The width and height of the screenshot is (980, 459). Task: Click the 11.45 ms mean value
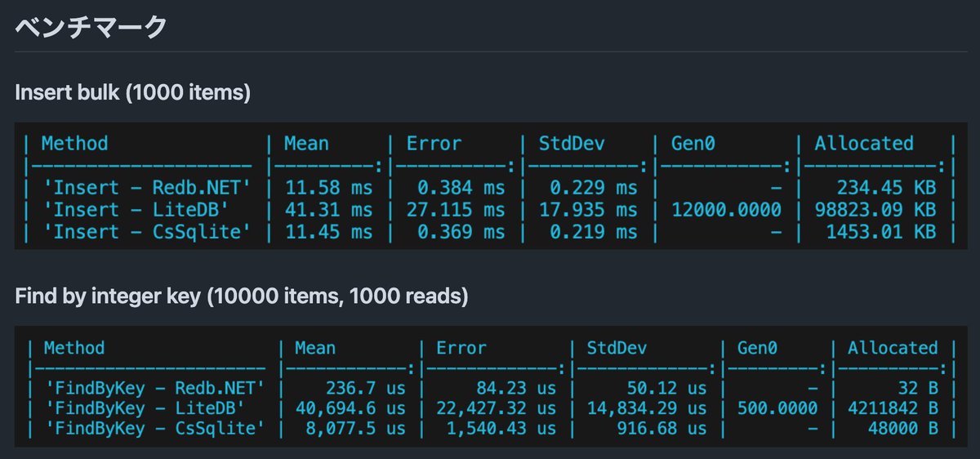(328, 232)
